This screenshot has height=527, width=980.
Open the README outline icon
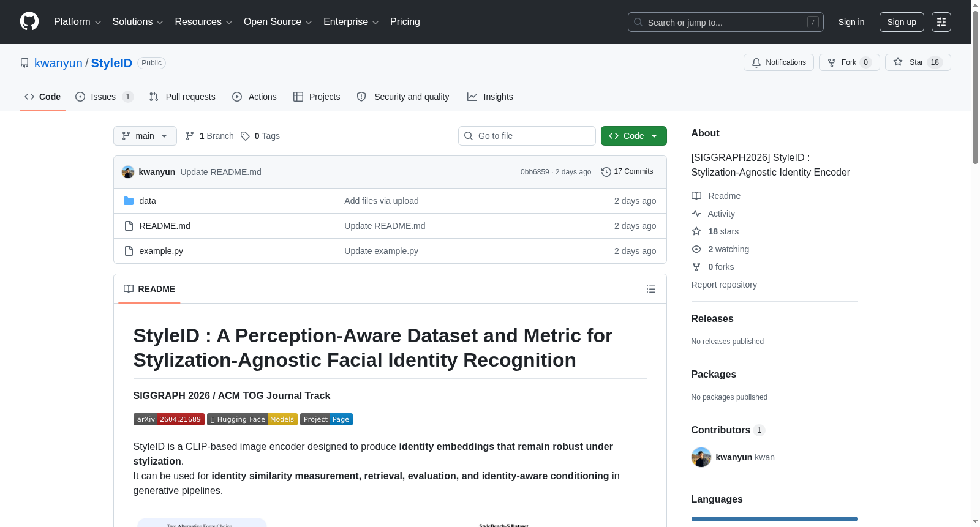651,289
